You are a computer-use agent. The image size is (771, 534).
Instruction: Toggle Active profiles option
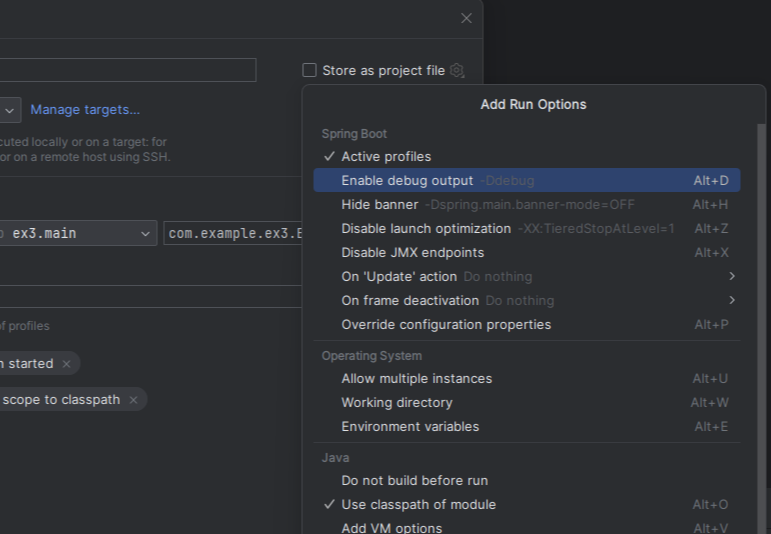[527, 156]
